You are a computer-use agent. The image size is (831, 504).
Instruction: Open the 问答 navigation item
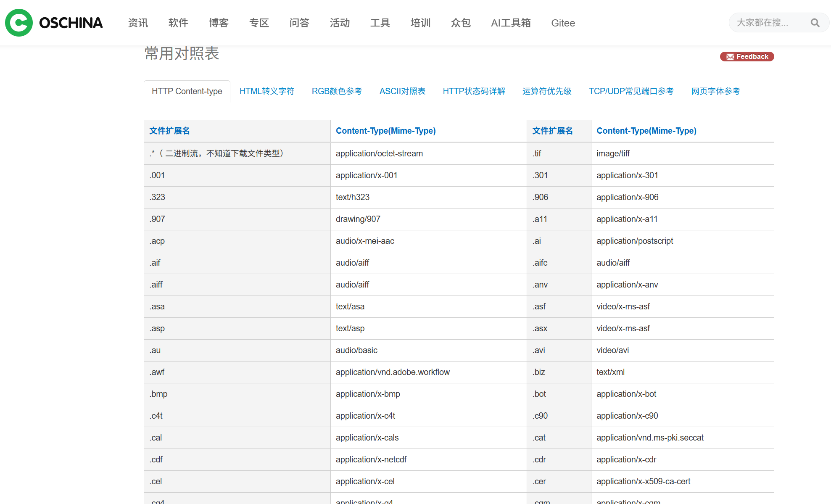pyautogui.click(x=299, y=23)
